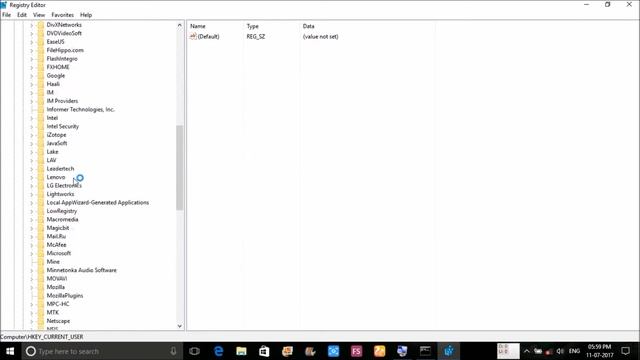The image size is (640, 360).
Task: Click the ENG language indicator
Action: point(574,351)
